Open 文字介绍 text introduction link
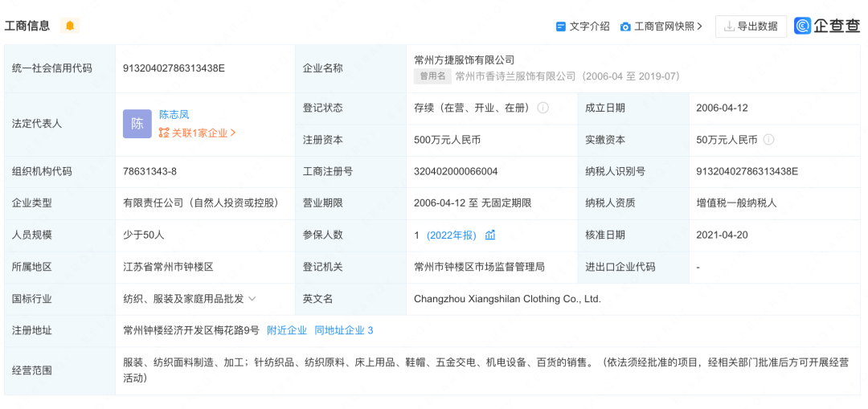This screenshot has width=868, height=409. point(590,26)
